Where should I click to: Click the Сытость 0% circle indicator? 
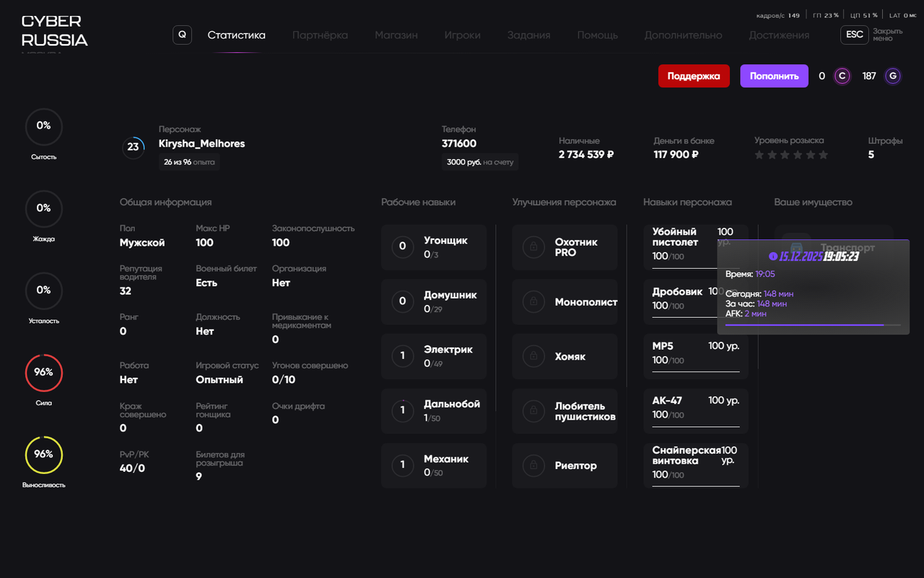(x=44, y=126)
